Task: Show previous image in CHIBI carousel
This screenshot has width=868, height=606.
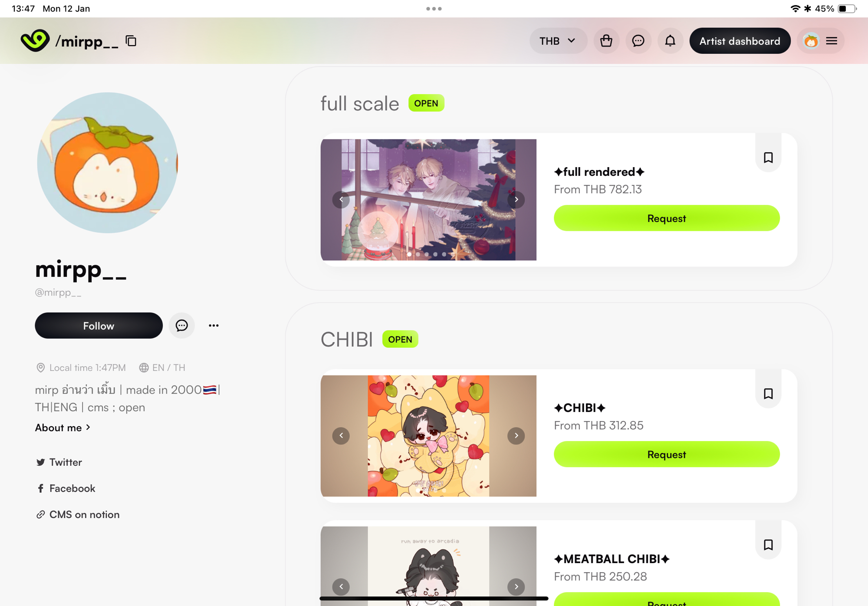Action: pos(341,435)
